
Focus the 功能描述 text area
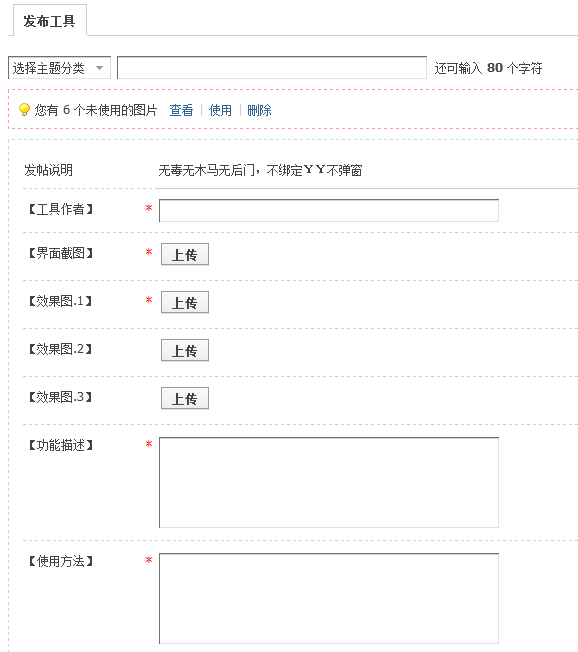click(x=329, y=483)
